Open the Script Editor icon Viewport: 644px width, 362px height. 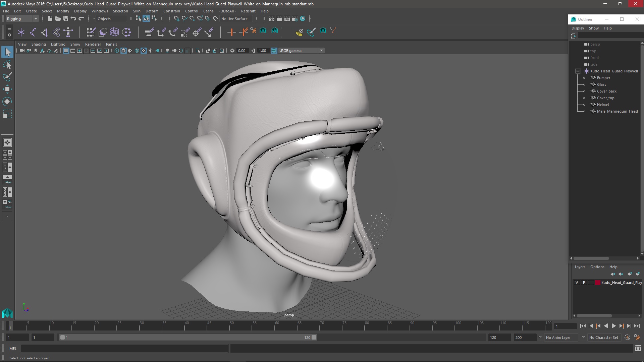638,349
